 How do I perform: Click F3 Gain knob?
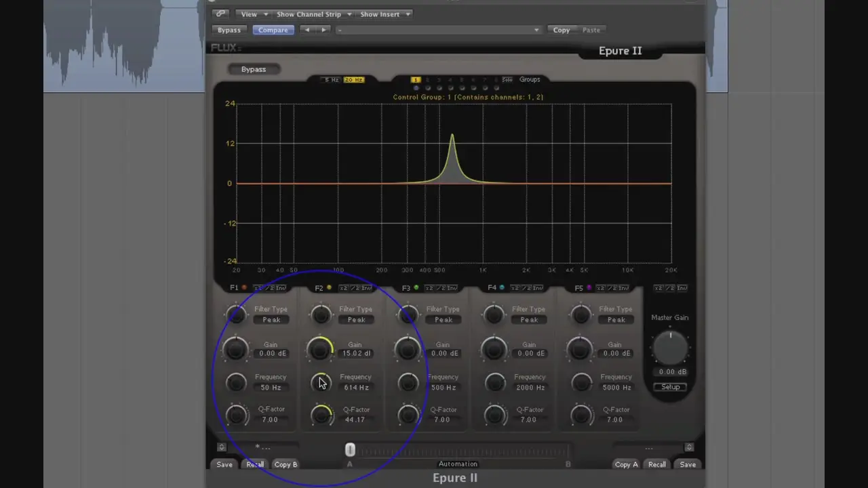click(407, 349)
